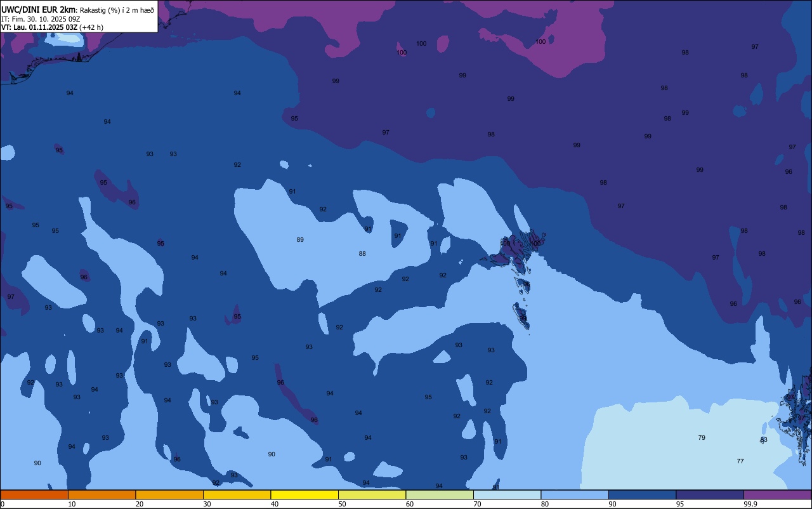The image size is (812, 509).
Task: Click the 'IT: Fim. 30. 10. 2025 09Z' line
Action: (x=40, y=19)
